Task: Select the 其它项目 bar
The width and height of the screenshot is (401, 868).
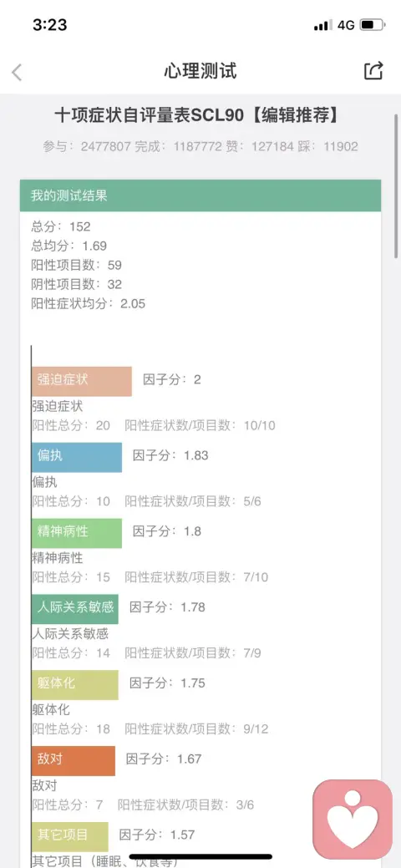Action: (70, 836)
